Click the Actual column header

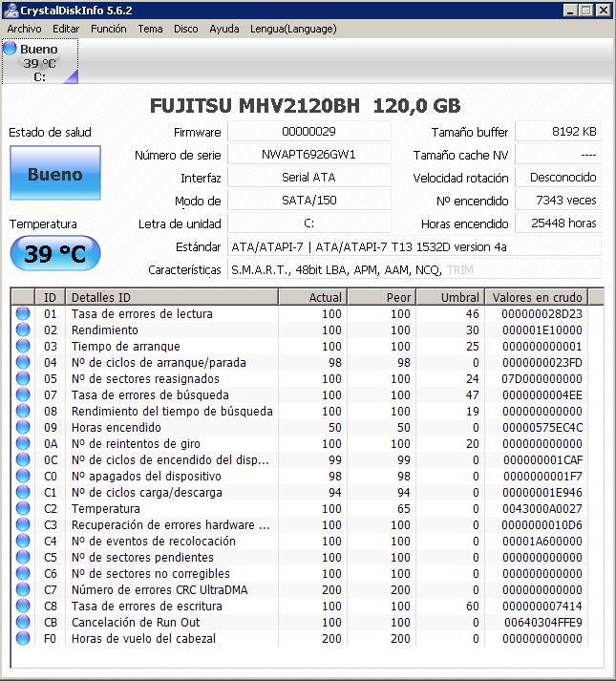point(313,297)
